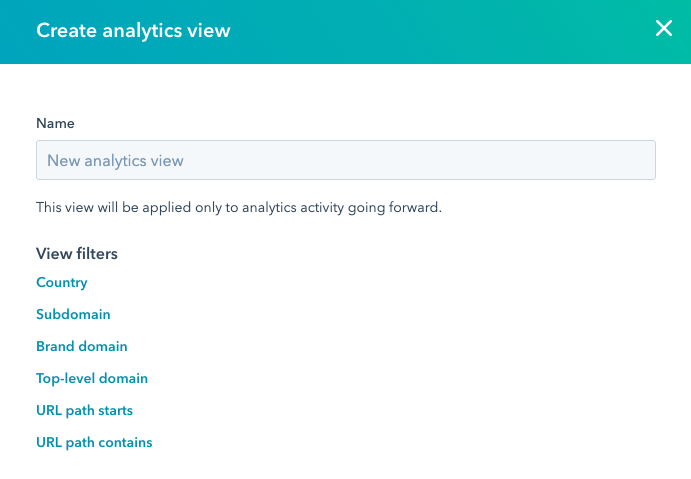Close the Create analytics view dialog
Image resolution: width=691 pixels, height=479 pixels.
(663, 29)
